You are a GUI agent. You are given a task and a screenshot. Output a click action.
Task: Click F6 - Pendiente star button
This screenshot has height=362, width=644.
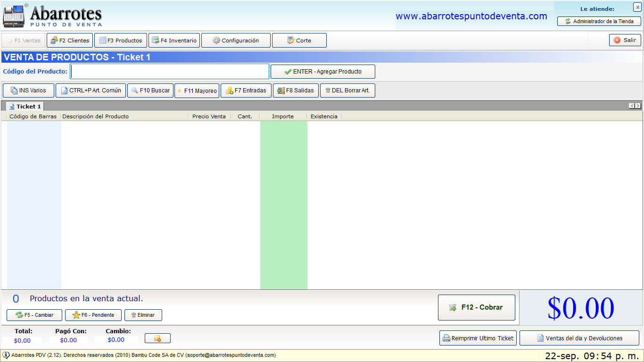point(93,315)
